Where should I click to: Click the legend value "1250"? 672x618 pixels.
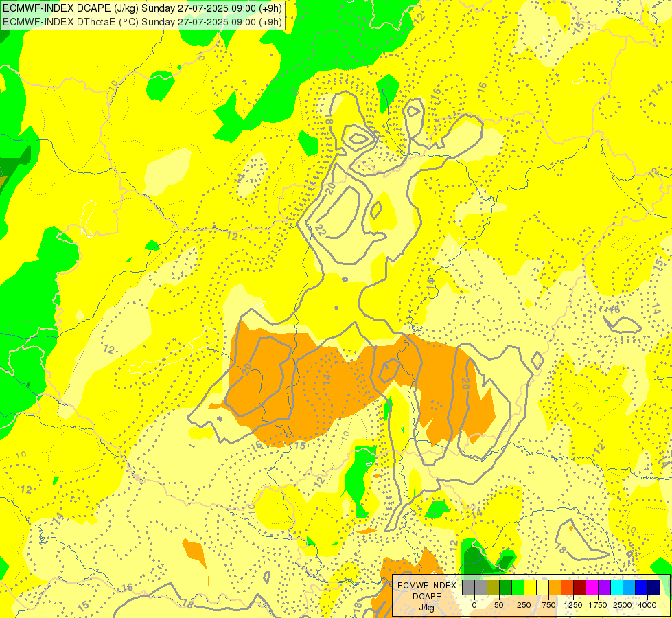click(x=573, y=605)
